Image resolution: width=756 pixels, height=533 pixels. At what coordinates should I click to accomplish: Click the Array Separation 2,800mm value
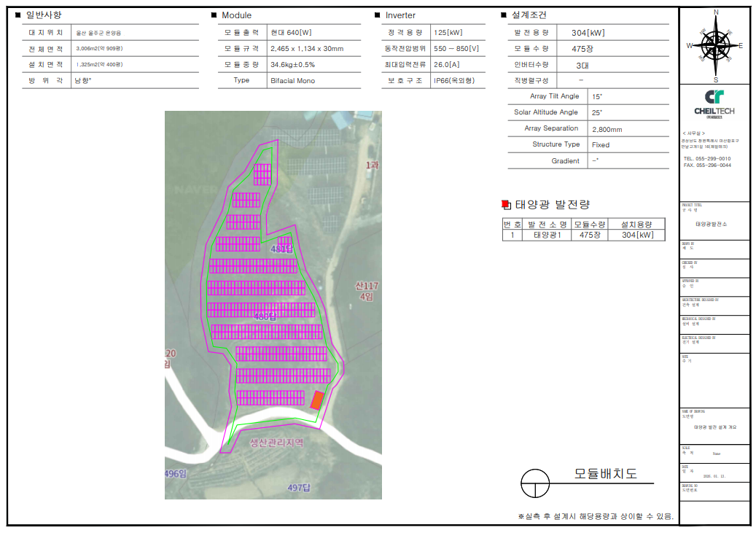point(607,129)
